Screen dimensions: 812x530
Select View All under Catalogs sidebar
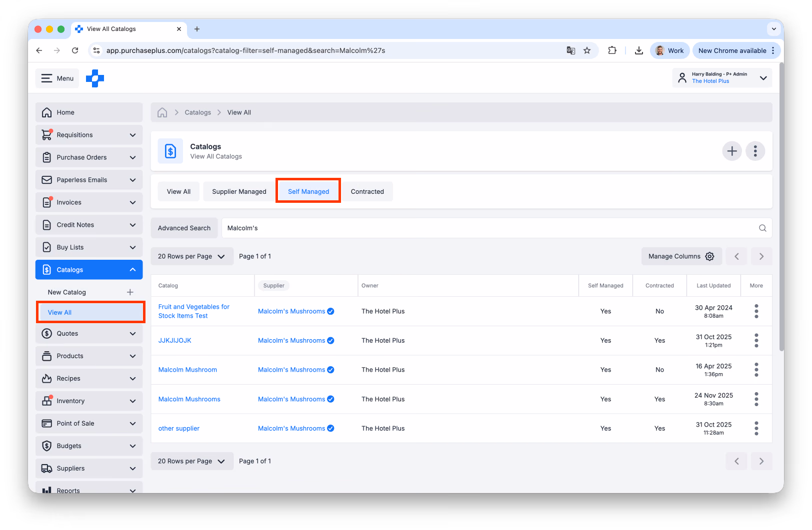(90, 312)
